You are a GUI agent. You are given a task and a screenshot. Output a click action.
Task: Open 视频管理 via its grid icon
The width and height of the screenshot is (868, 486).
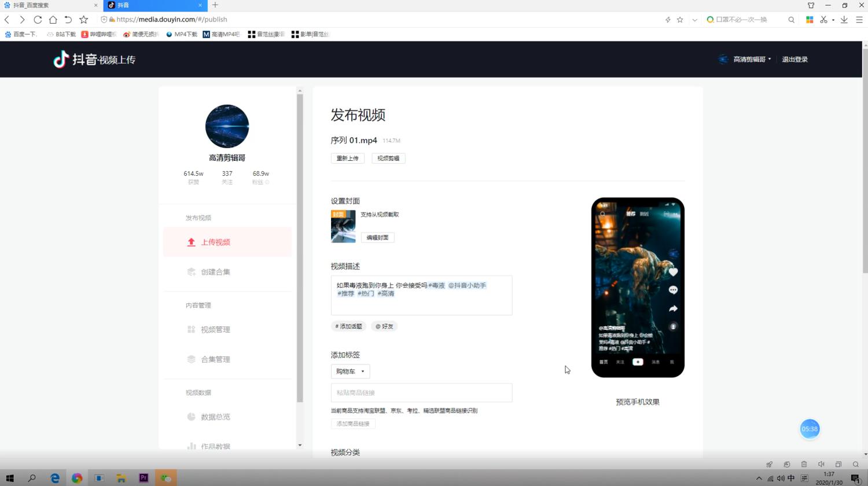[x=191, y=330]
